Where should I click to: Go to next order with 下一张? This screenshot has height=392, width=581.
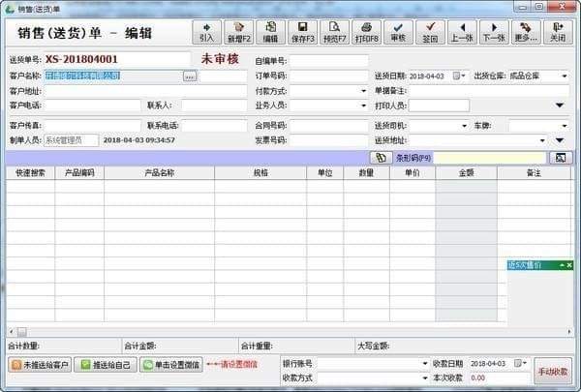pyautogui.click(x=493, y=32)
